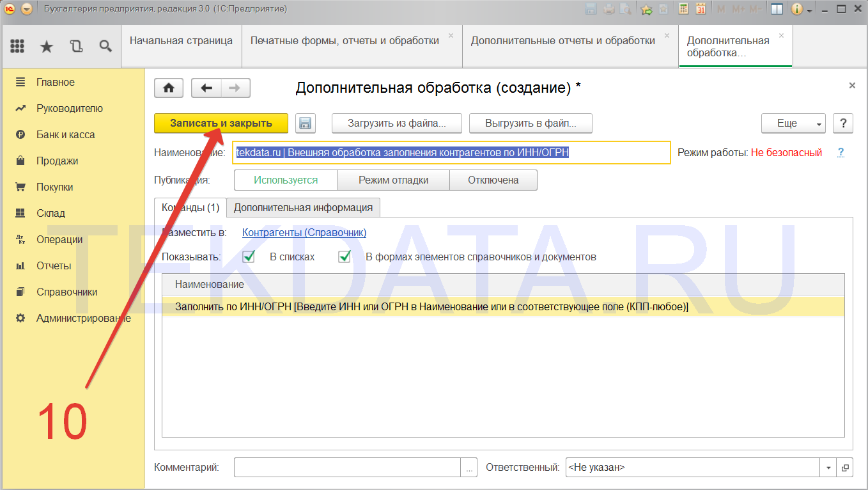This screenshot has width=868, height=490.
Task: Open the 1C main menu orange dropdown
Action: tap(26, 9)
